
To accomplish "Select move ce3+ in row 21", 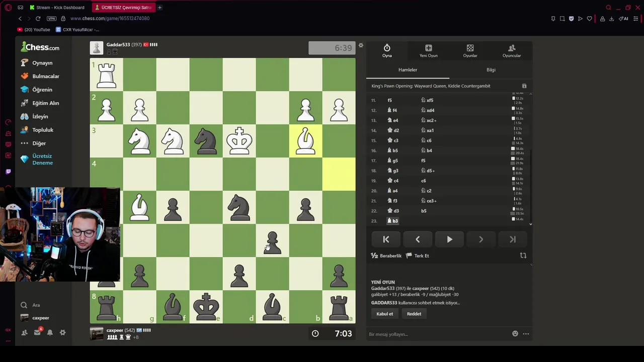I will point(429,201).
